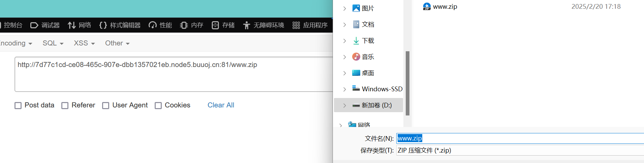Image resolution: width=644 pixels, height=163 pixels.
Task: Expand the 文档 folder in save dialog
Action: 344,25
